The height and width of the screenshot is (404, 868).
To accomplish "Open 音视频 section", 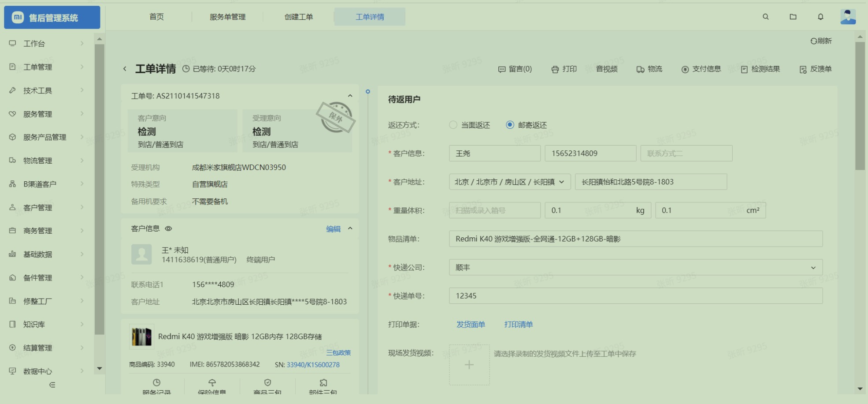I will (x=607, y=69).
